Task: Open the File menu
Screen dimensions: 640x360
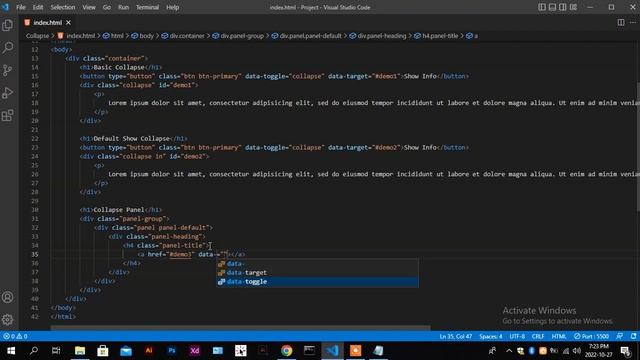Action: [21, 7]
